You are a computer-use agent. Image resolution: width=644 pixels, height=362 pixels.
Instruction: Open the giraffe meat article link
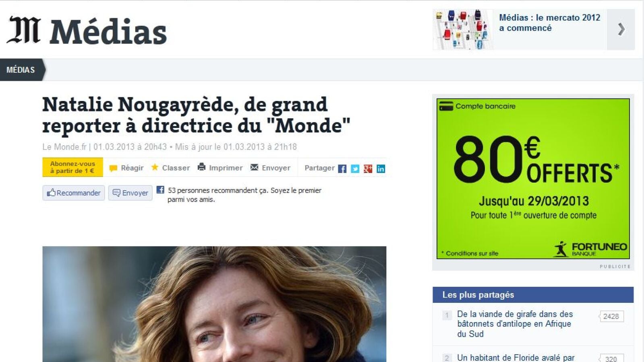[x=515, y=324]
